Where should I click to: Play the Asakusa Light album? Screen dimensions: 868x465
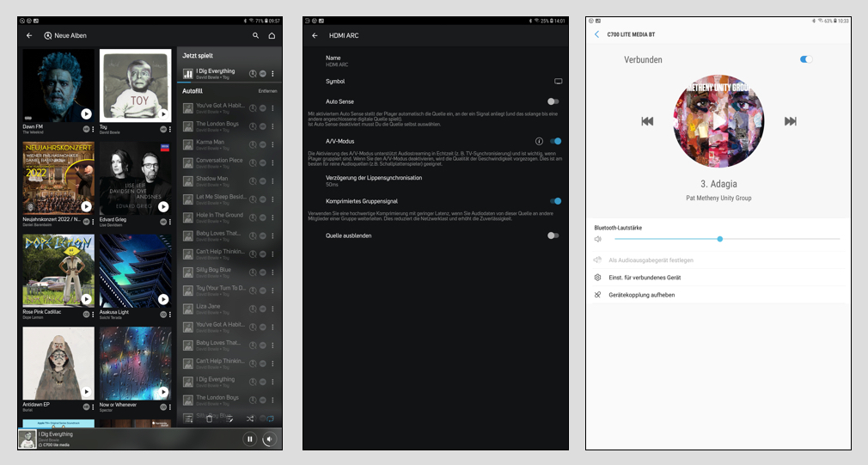pyautogui.click(x=163, y=299)
